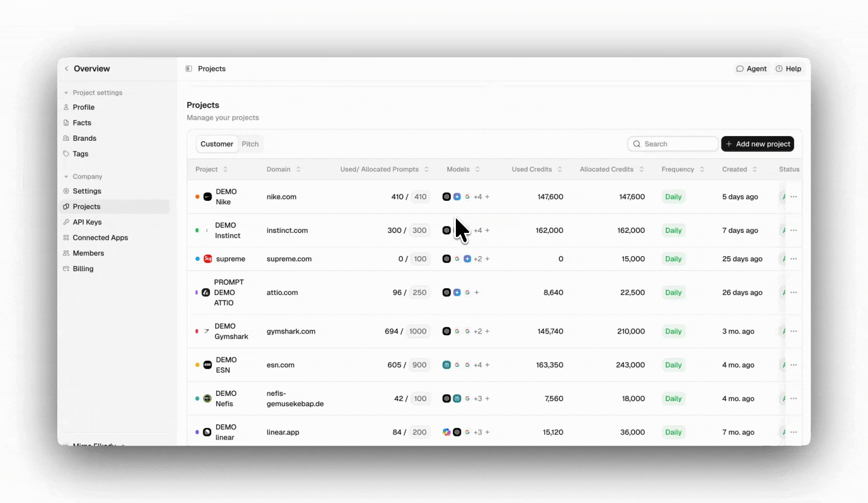Open the API Keys key icon
868x503 pixels.
coord(66,222)
